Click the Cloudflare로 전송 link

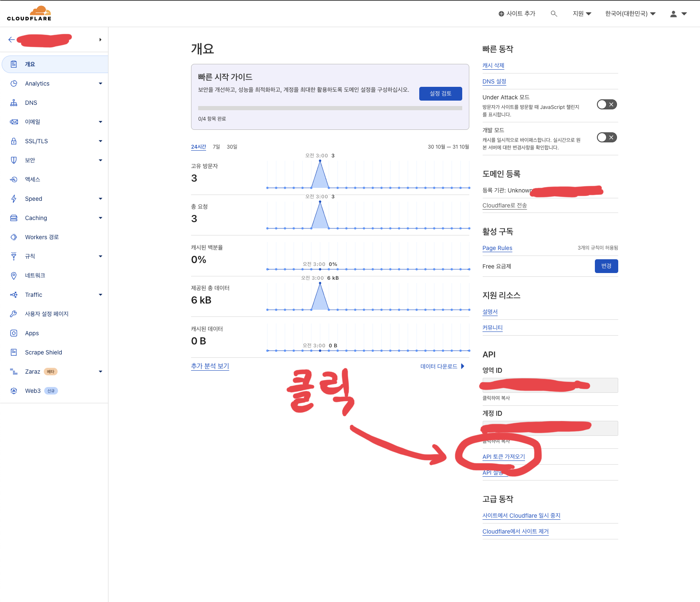point(504,205)
